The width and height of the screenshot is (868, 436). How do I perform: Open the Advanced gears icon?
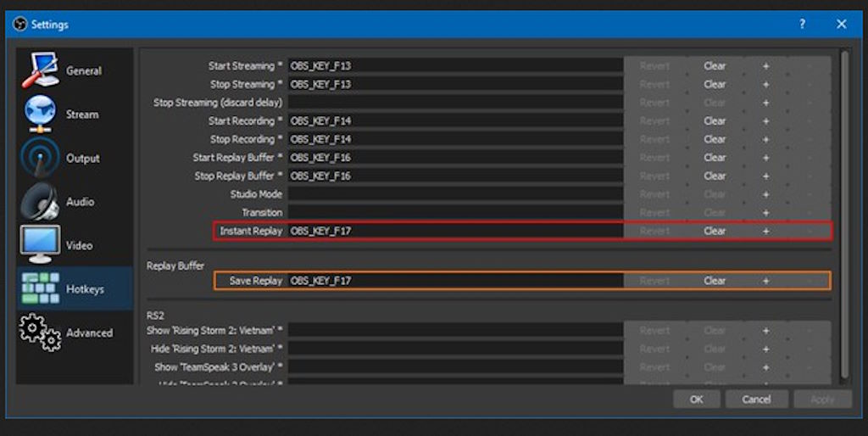[x=40, y=333]
